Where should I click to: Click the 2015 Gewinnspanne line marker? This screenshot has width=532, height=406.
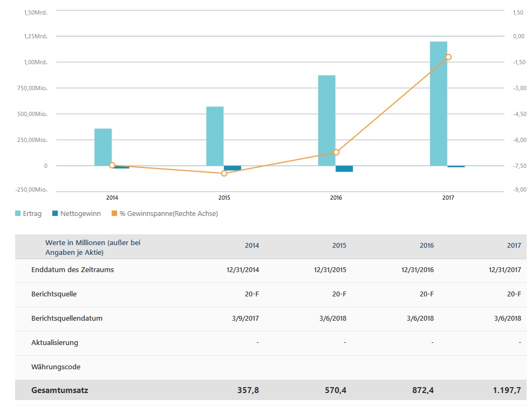224,173
